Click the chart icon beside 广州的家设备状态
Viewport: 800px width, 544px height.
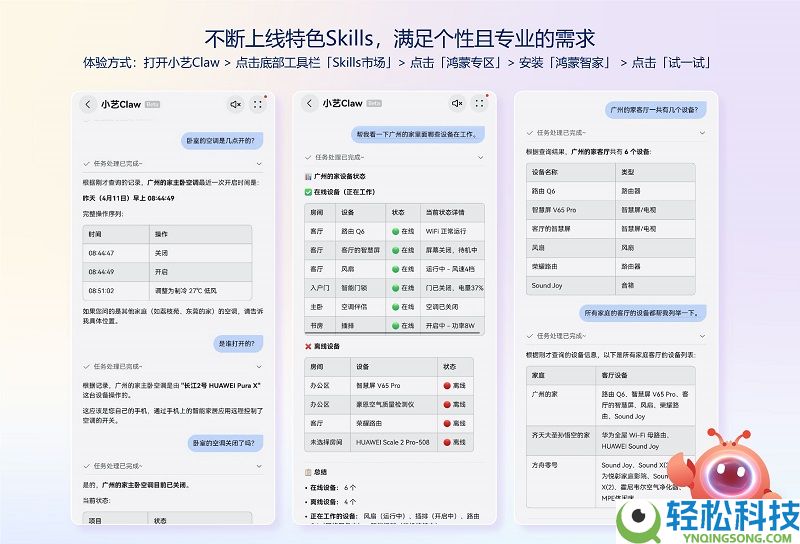click(308, 177)
